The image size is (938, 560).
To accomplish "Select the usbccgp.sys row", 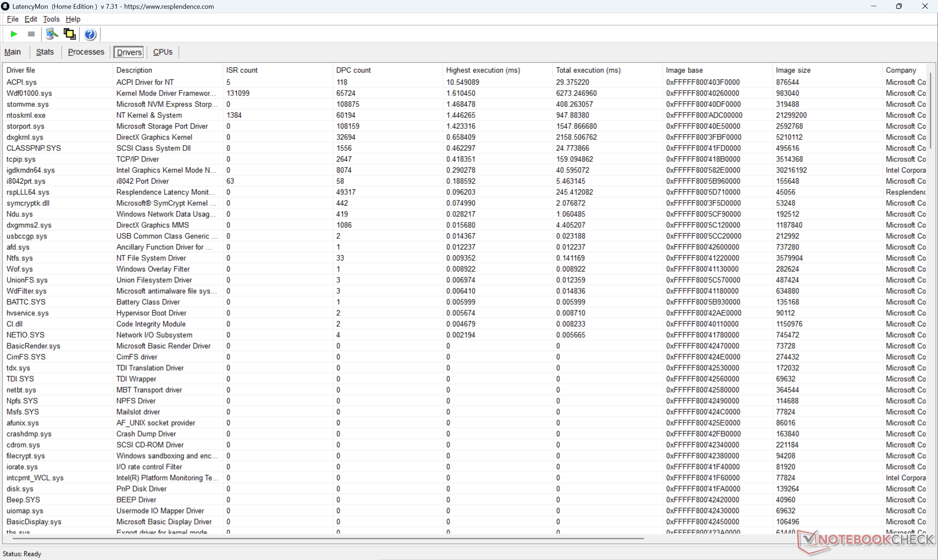I will click(x=464, y=236).
